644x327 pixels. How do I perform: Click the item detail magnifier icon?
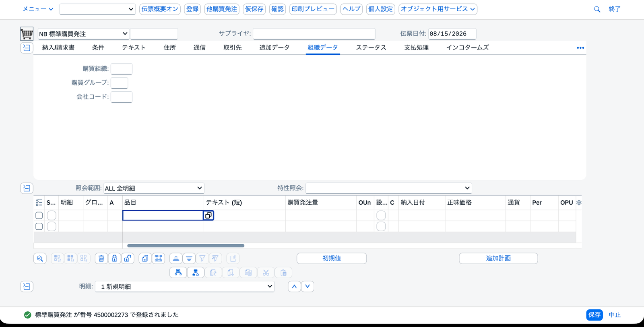pyautogui.click(x=40, y=259)
